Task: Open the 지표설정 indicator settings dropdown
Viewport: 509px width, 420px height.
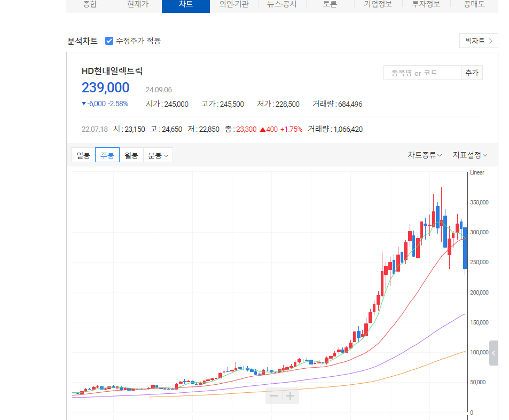Action: coord(470,155)
